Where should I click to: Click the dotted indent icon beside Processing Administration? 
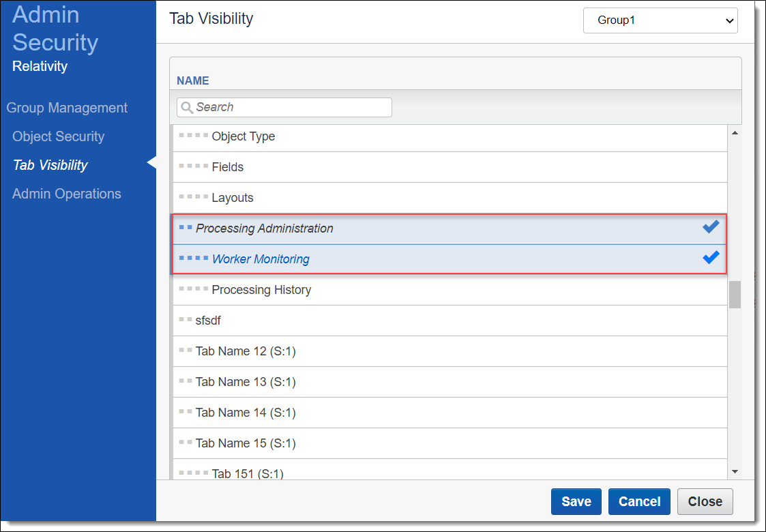pos(186,227)
